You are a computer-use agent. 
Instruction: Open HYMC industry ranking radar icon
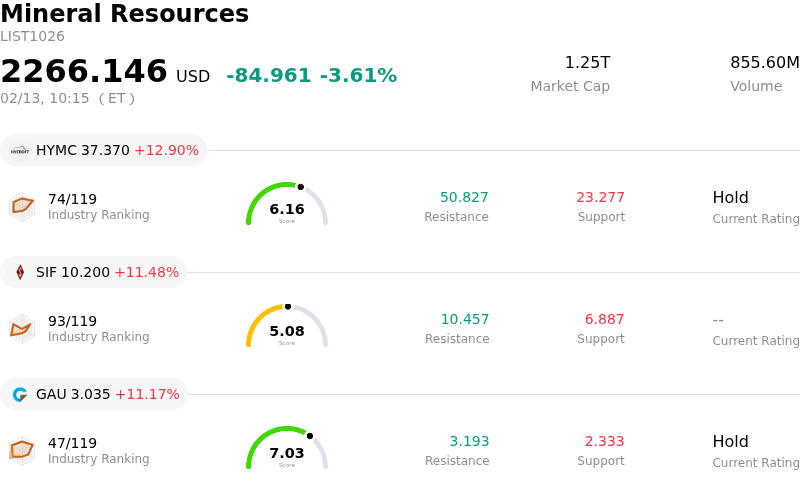[22, 207]
